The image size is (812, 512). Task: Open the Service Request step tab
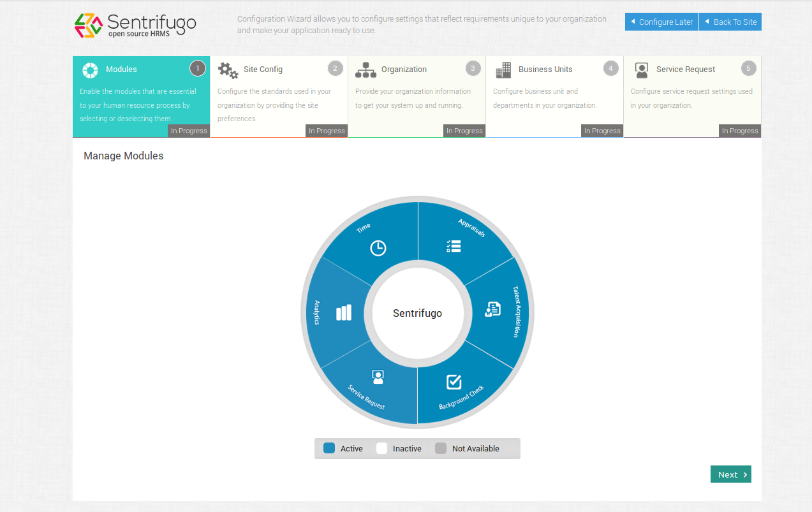click(x=686, y=69)
